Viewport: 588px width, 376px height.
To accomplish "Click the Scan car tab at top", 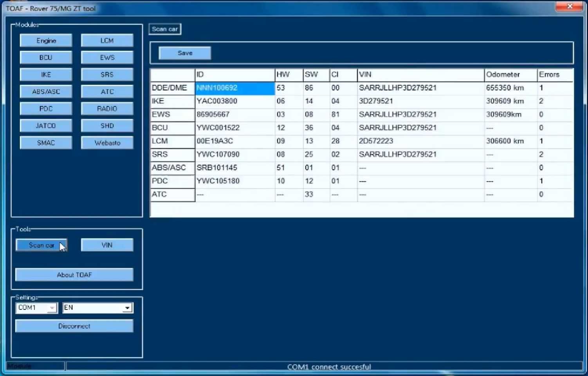I will pyautogui.click(x=165, y=29).
